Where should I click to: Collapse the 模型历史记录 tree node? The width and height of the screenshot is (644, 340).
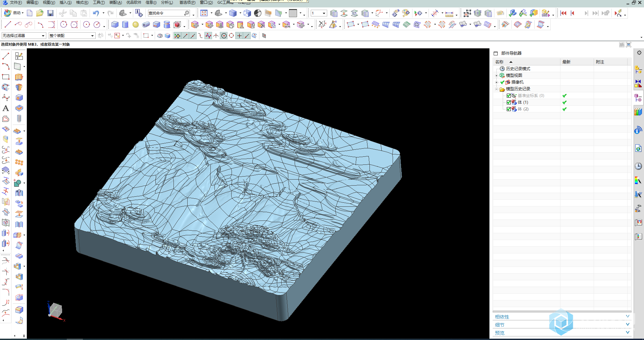pos(497,89)
